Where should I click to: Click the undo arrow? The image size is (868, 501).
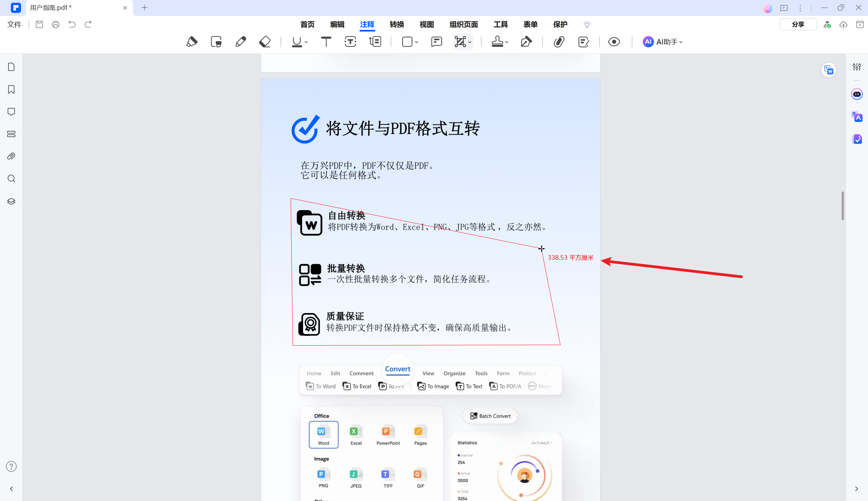pyautogui.click(x=72, y=24)
